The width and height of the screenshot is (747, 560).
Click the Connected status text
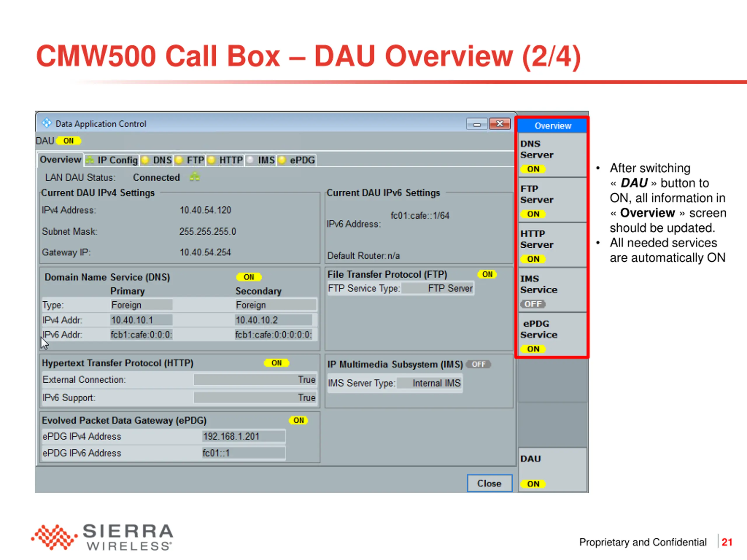point(156,177)
